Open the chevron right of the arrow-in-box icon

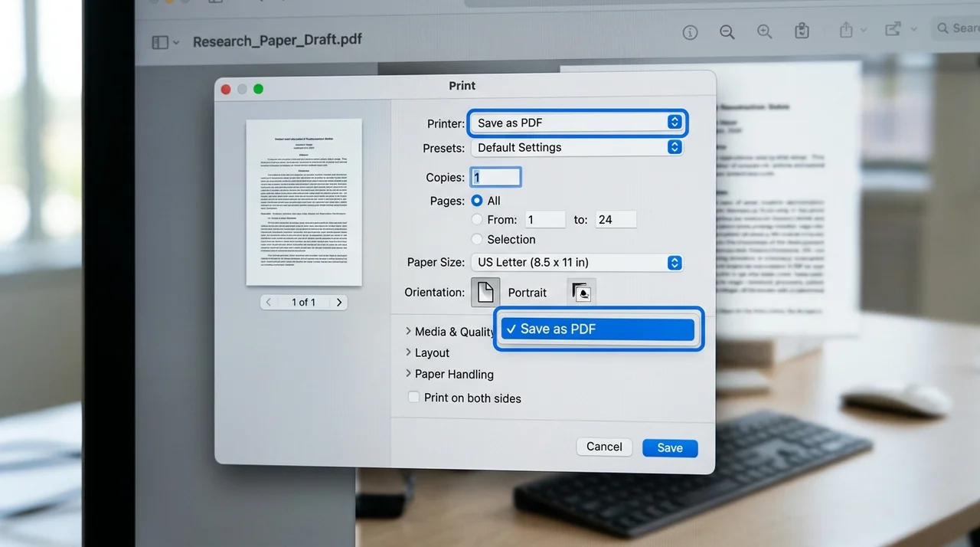pyautogui.click(x=913, y=29)
